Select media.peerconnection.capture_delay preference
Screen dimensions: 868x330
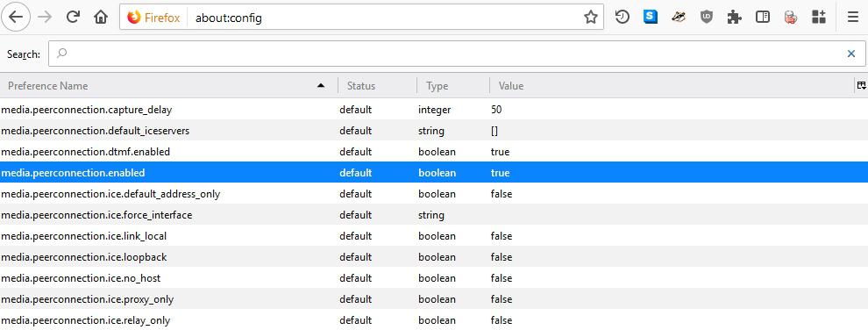(x=434, y=110)
